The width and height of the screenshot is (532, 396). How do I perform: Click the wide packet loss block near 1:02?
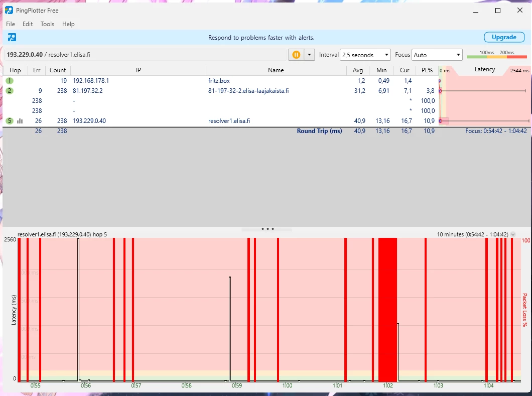(387, 310)
